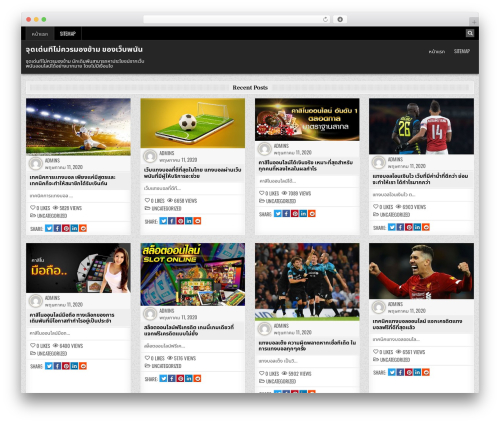Open Uncategorized category on the มือถือ casino post
The height and width of the screenshot is (423, 500).
click(52, 353)
